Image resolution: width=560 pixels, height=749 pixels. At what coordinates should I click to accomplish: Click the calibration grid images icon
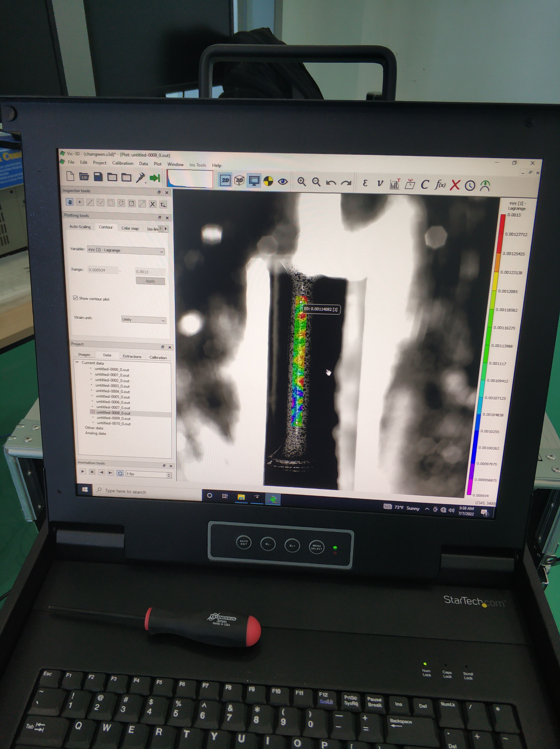click(x=126, y=177)
